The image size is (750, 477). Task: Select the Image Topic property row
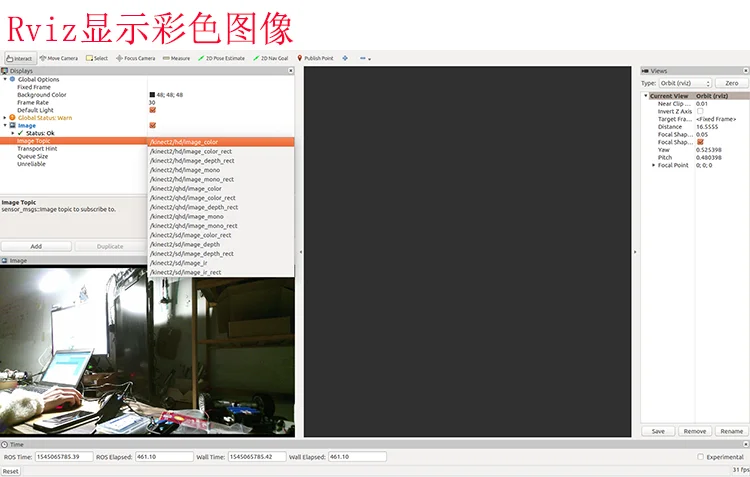tap(74, 141)
